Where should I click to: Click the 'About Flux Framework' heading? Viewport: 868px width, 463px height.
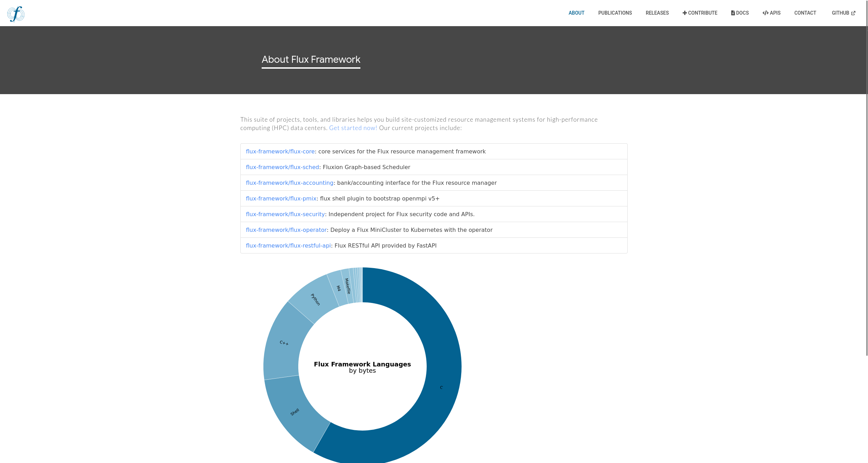311,60
